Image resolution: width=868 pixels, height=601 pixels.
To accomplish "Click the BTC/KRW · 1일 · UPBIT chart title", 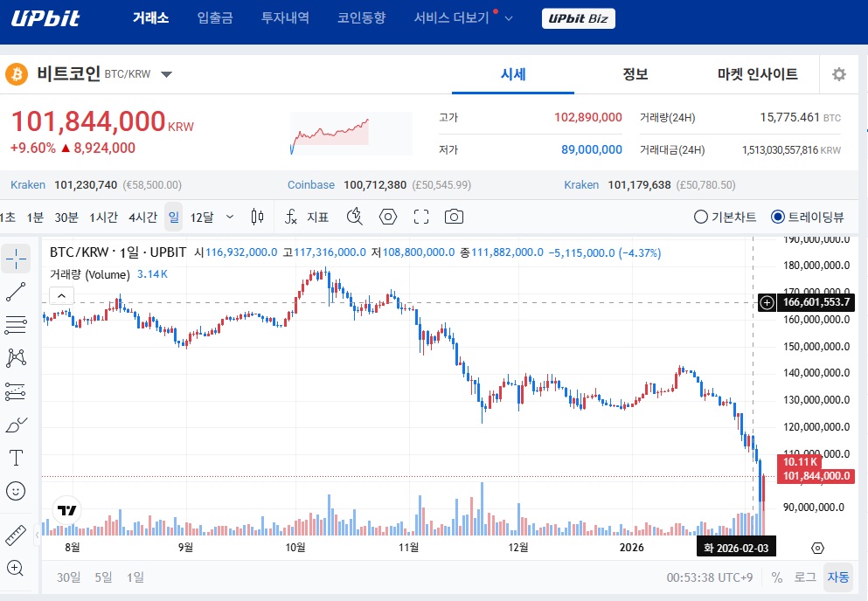I will pyautogui.click(x=118, y=252).
